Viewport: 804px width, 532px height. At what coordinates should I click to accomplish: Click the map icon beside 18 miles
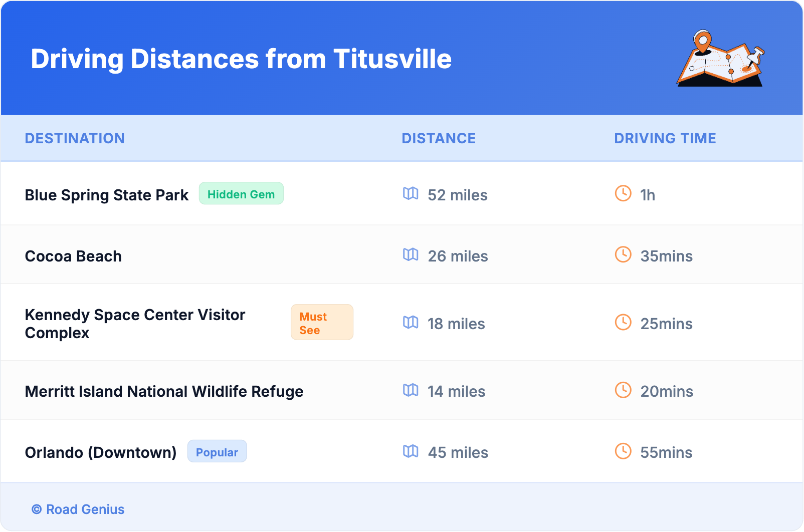pos(411,322)
